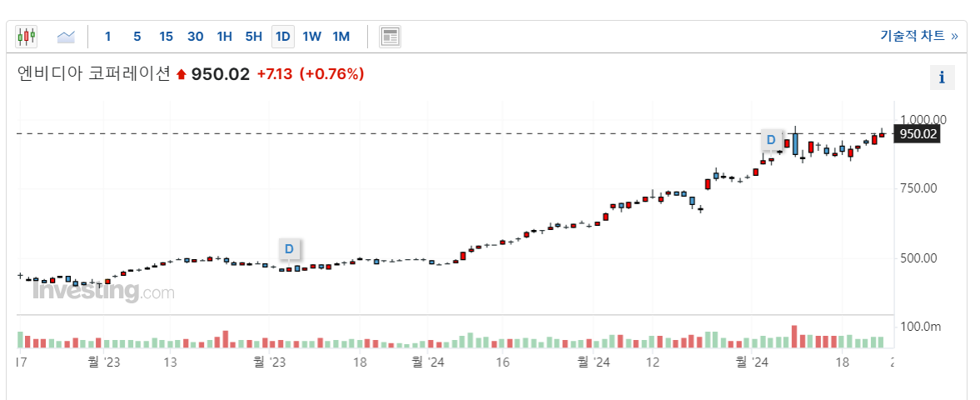Image resolution: width=980 pixels, height=400 pixels.
Task: Set the 5 minute interval
Action: tap(137, 37)
